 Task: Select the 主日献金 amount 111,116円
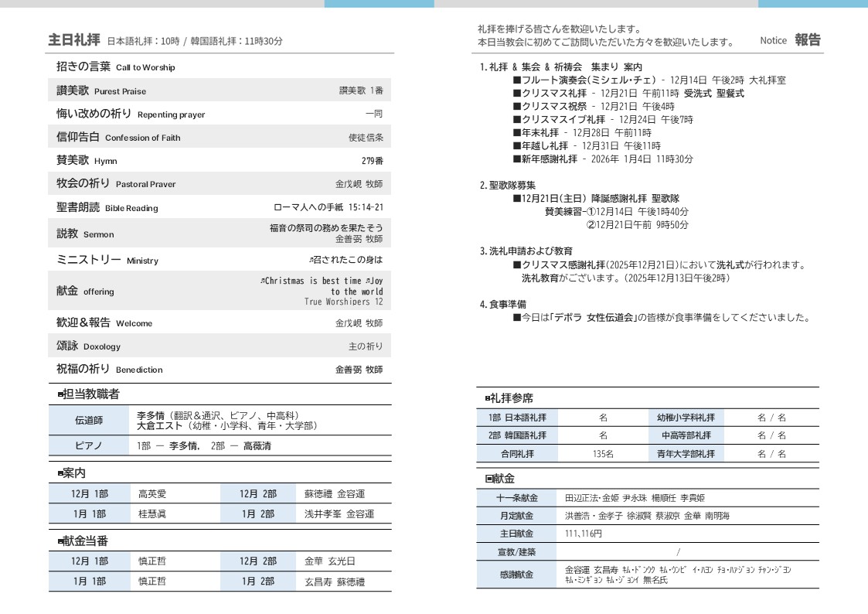pos(584,534)
